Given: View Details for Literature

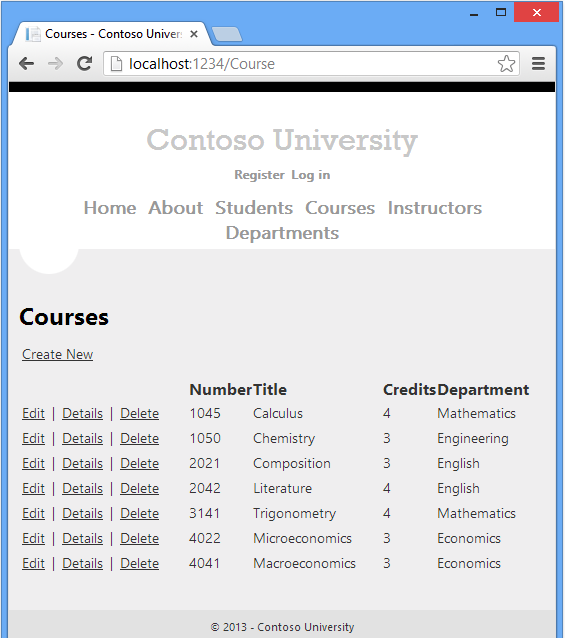Looking at the screenshot, I should 83,488.
